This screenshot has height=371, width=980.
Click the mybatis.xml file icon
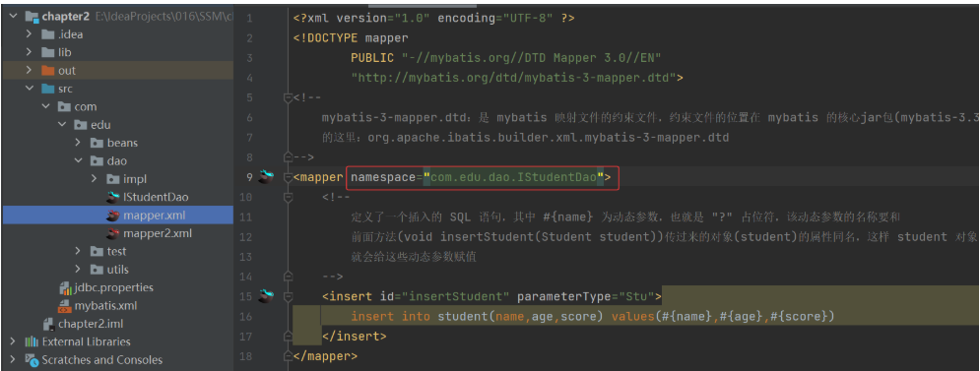[65, 306]
